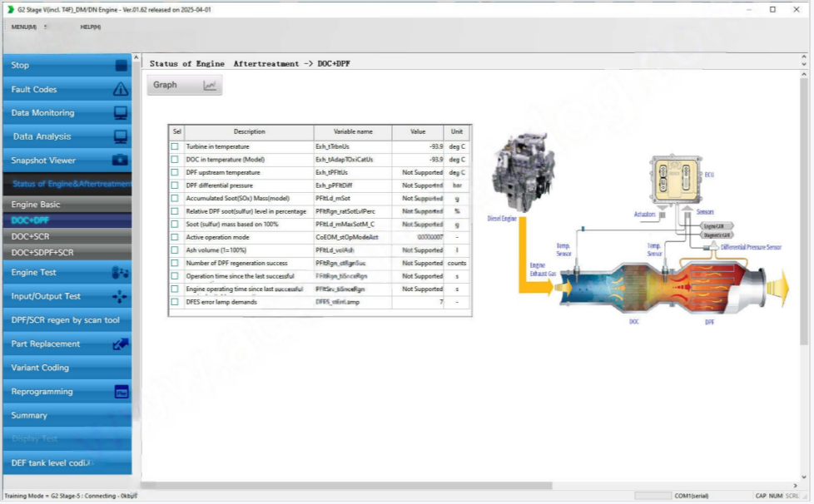This screenshot has width=814, height=504.
Task: Select the Input/Output Test arrows icon
Action: tap(120, 296)
